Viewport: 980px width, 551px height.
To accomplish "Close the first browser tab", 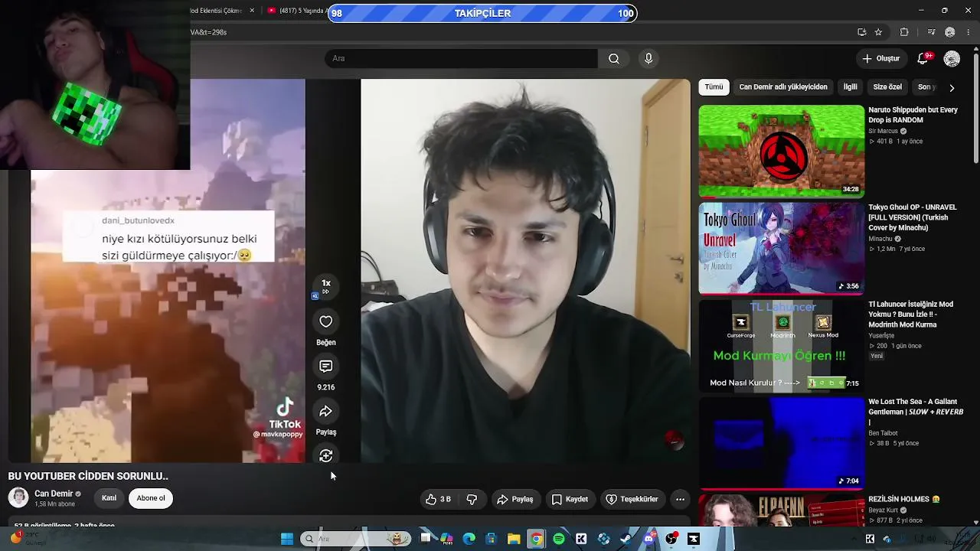I will [x=252, y=11].
